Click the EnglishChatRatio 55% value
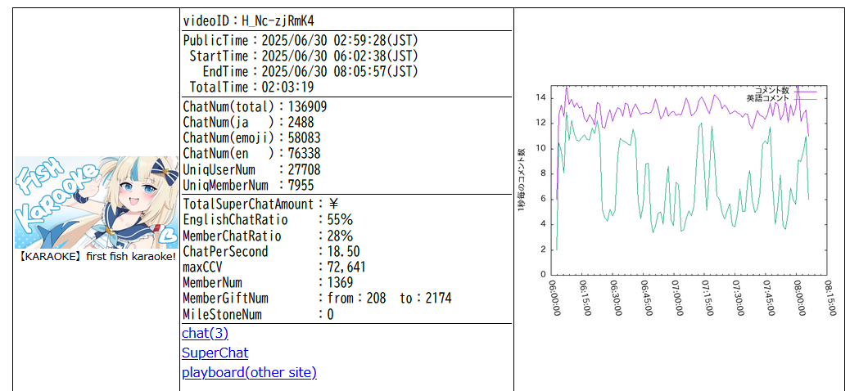The width and height of the screenshot is (868, 391). 340,219
